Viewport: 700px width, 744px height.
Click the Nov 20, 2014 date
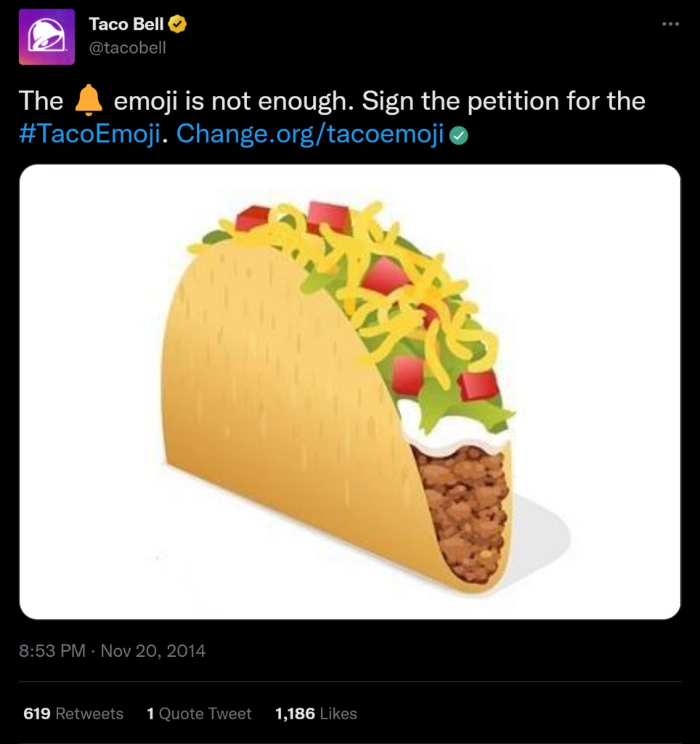[153, 650]
